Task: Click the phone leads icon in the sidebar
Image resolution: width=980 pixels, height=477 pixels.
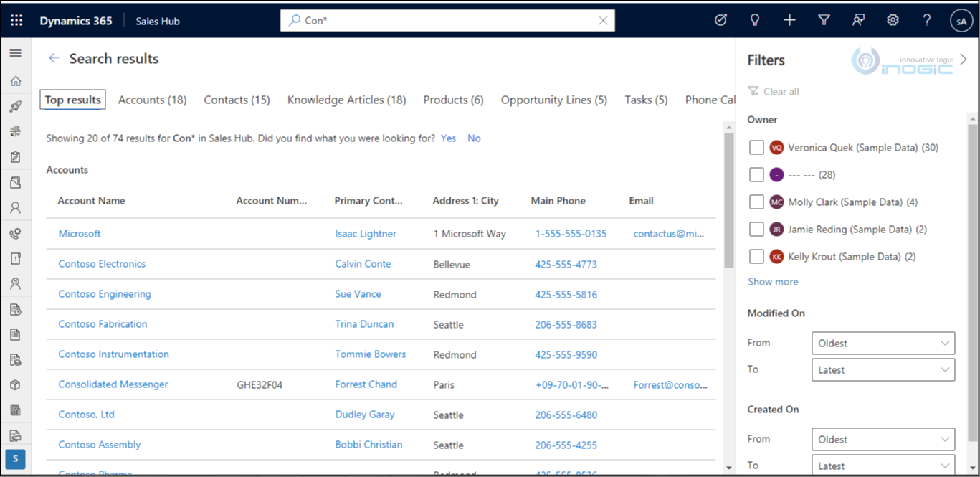Action: (x=16, y=233)
